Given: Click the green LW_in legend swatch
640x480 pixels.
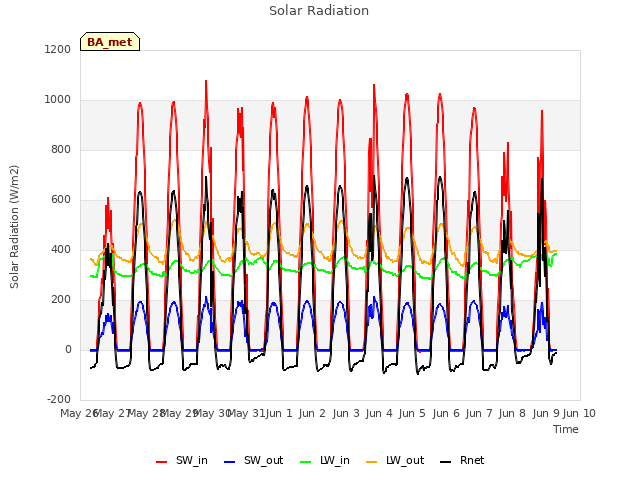Looking at the screenshot, I should 305,462.
